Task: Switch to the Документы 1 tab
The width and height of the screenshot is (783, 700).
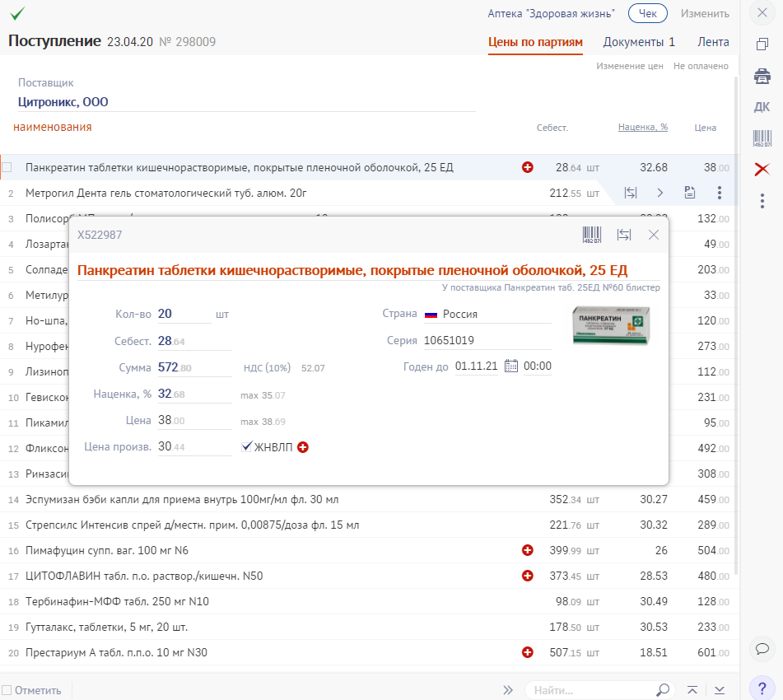Action: [x=639, y=42]
